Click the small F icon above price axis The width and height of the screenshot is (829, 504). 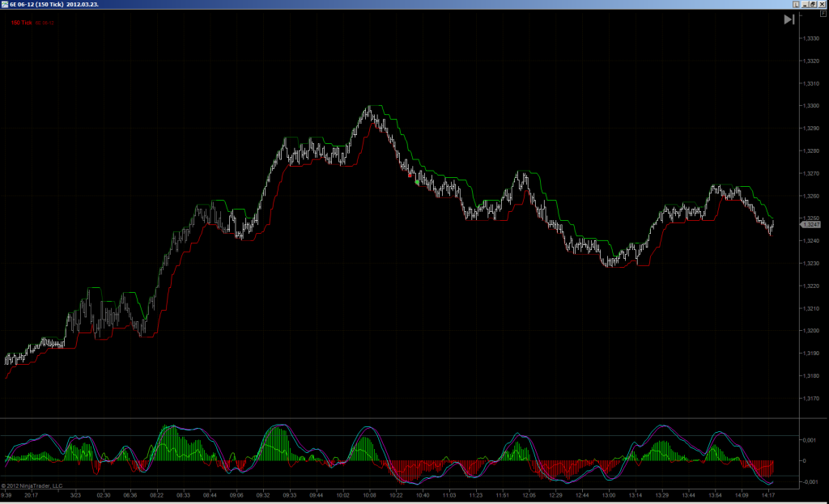[x=823, y=14]
